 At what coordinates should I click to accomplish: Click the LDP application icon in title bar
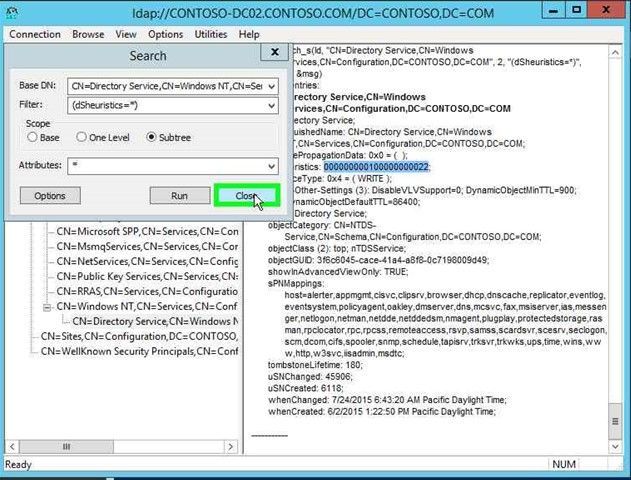coord(12,12)
